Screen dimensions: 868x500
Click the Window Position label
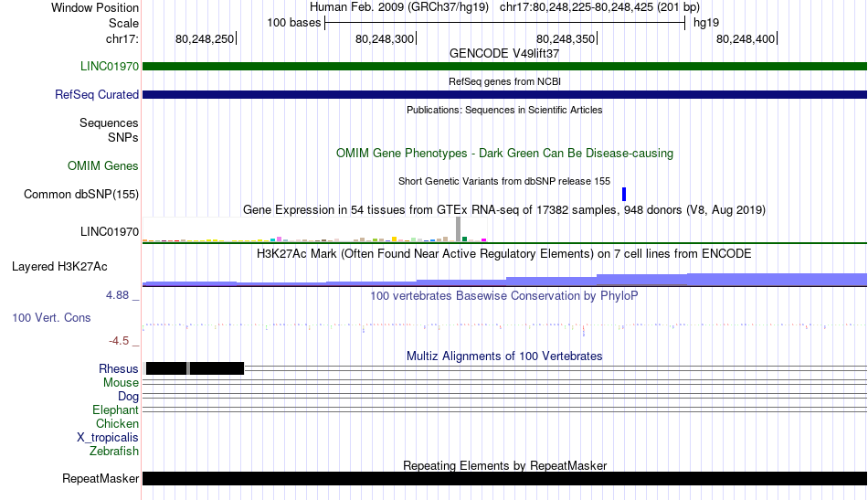coord(95,7)
